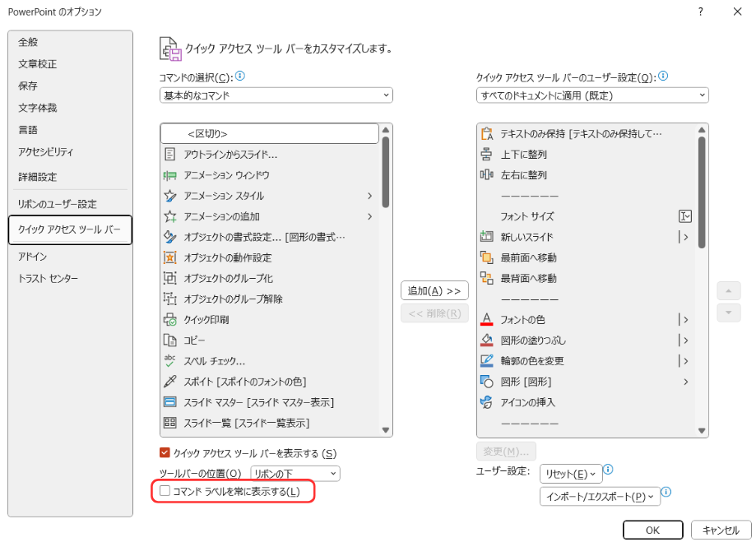
Task: Select the テキストのみ保持 paste icon
Action: coord(487,133)
